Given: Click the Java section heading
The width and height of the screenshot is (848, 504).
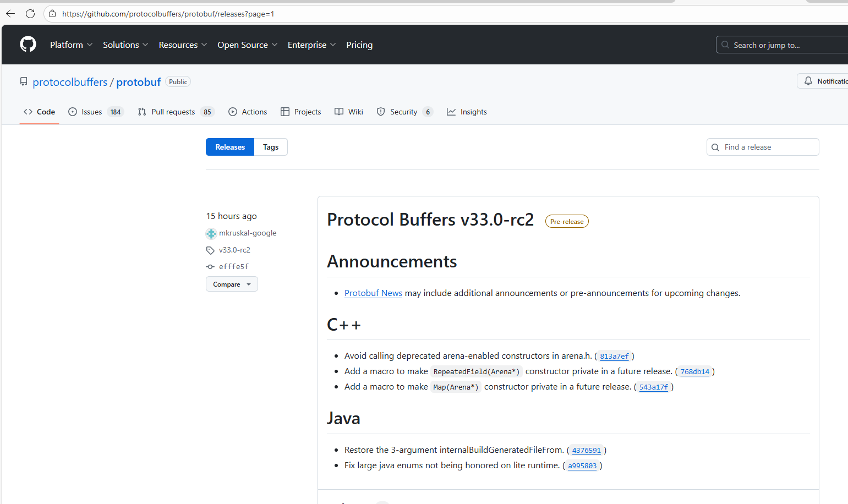Looking at the screenshot, I should (343, 419).
